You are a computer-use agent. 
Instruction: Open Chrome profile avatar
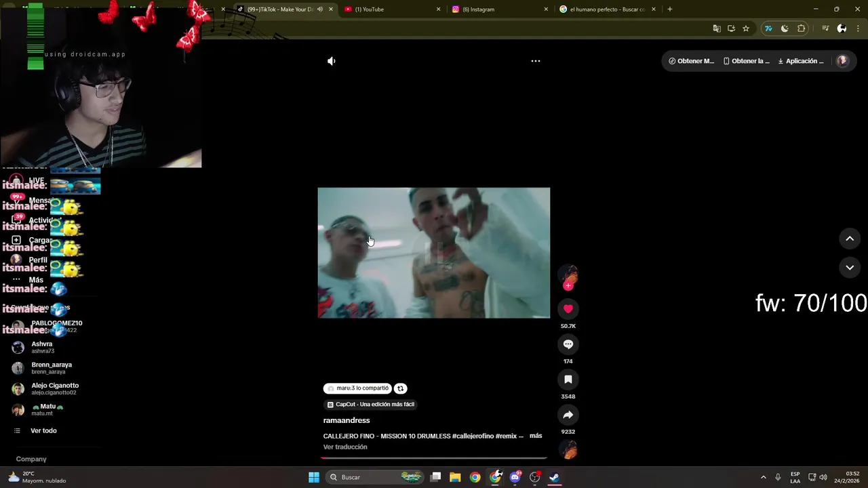coord(842,28)
